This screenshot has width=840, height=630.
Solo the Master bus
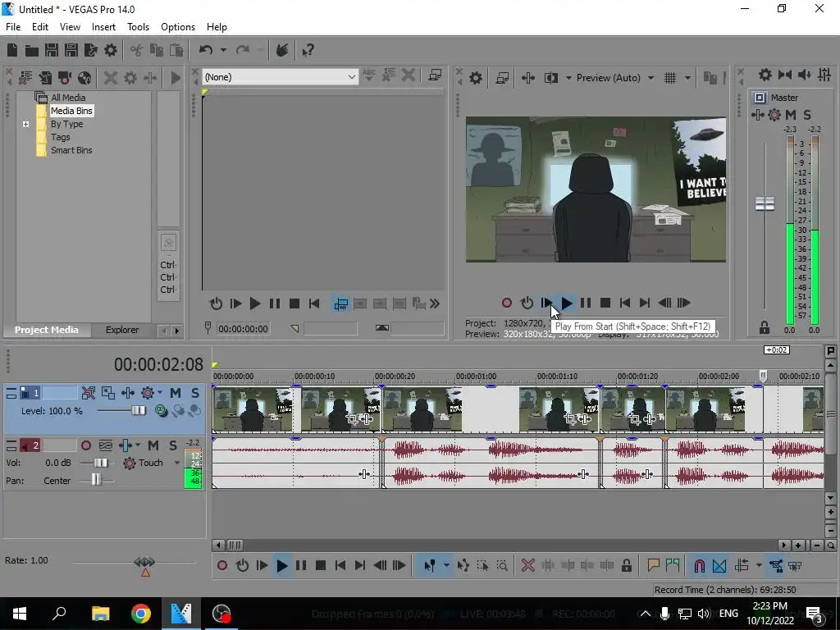point(807,115)
